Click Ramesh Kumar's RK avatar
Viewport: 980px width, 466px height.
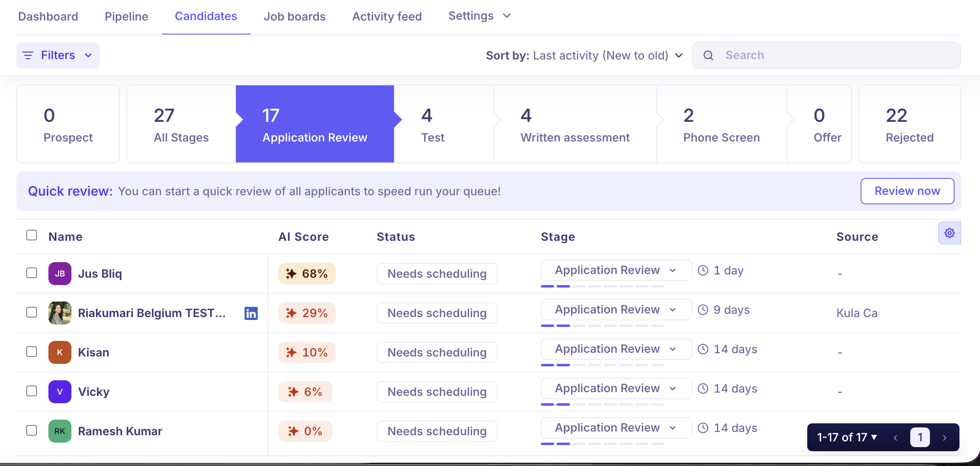60,431
